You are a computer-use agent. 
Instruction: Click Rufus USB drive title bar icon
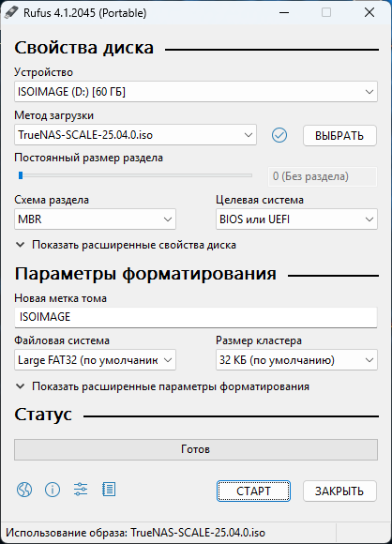[x=11, y=13]
